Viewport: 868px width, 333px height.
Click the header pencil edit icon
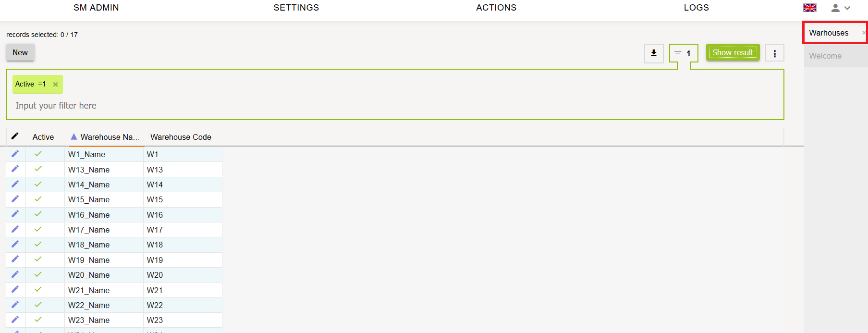point(15,136)
